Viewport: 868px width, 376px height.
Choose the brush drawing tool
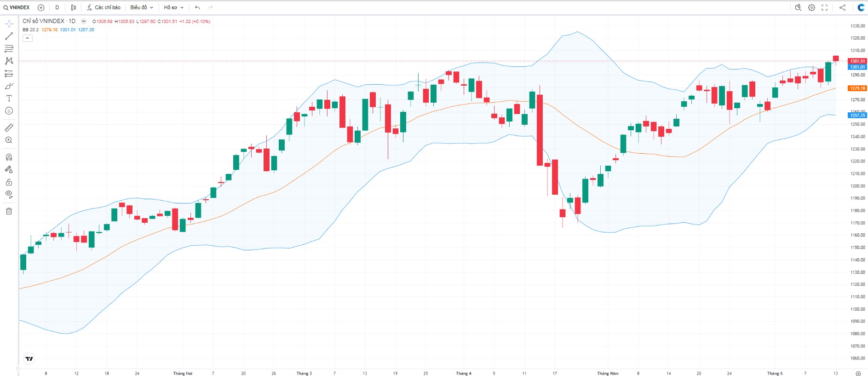[x=9, y=86]
